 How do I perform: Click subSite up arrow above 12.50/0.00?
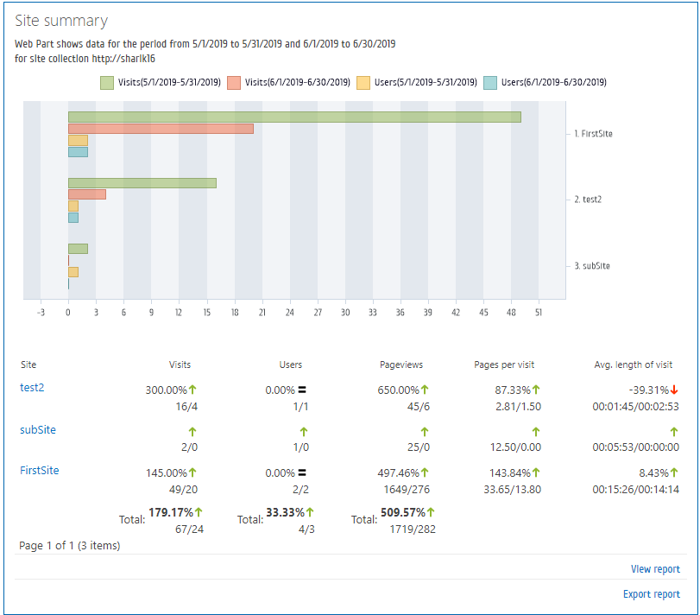(x=536, y=431)
